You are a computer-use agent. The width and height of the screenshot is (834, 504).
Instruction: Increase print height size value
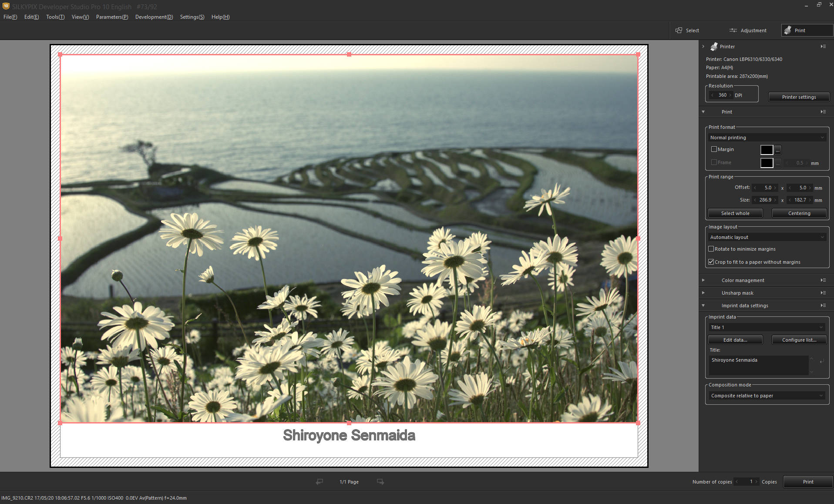(810, 200)
